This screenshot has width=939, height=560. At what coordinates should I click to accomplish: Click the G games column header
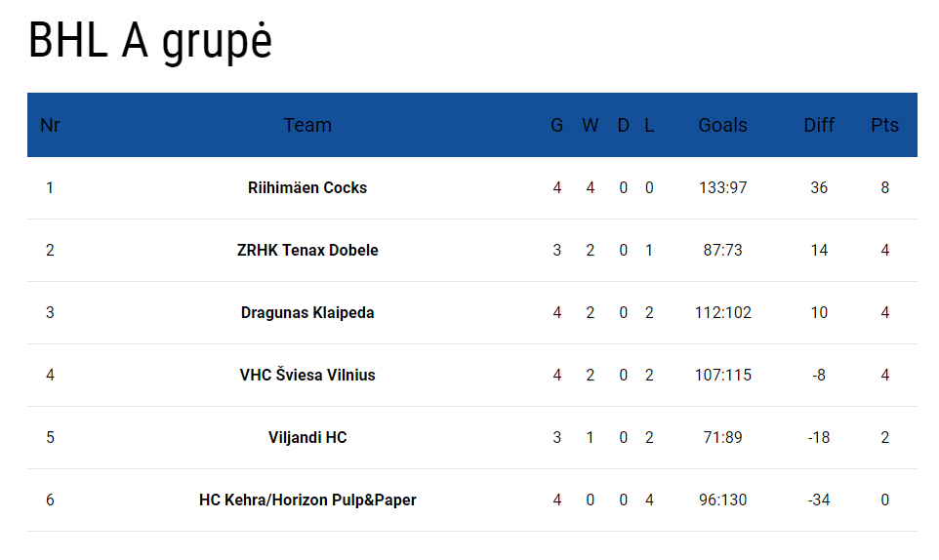[x=557, y=125]
